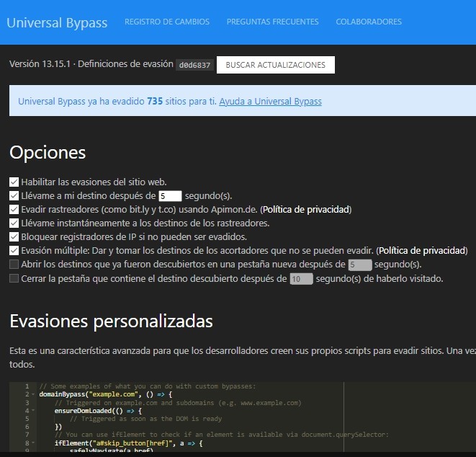Collapse code fold arrow on line 8
Image resolution: width=476 pixels, height=457 pixels.
point(33,443)
